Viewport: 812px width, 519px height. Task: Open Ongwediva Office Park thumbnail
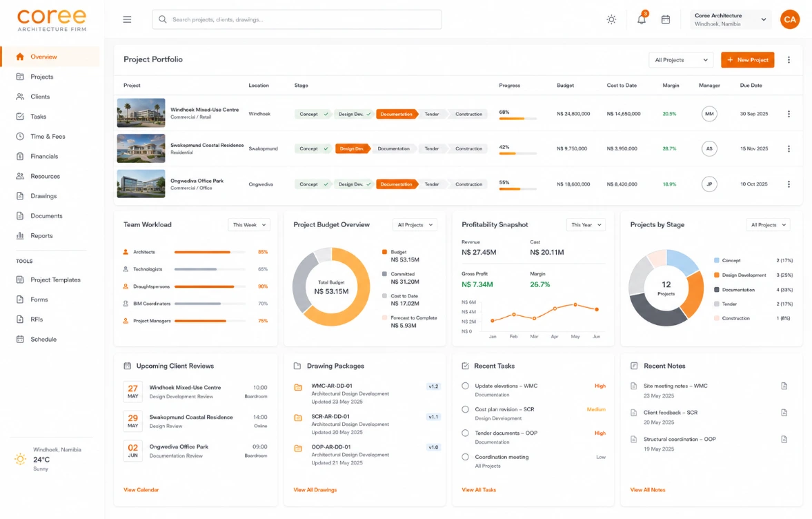pos(141,184)
